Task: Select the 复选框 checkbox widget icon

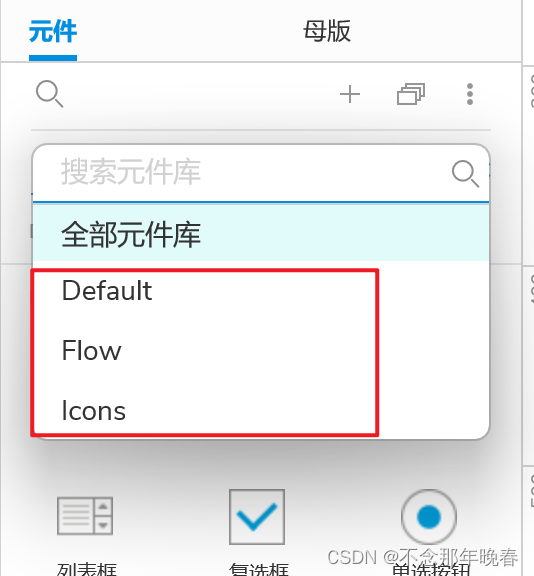Action: tap(257, 517)
